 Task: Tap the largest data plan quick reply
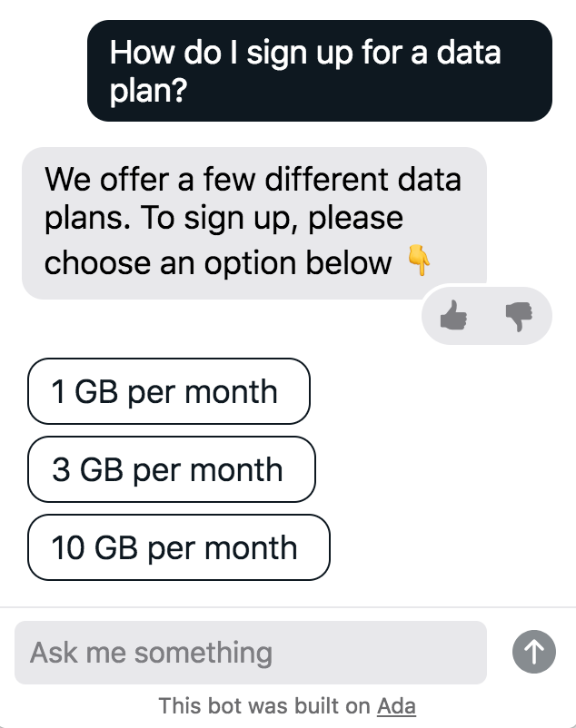(x=179, y=547)
